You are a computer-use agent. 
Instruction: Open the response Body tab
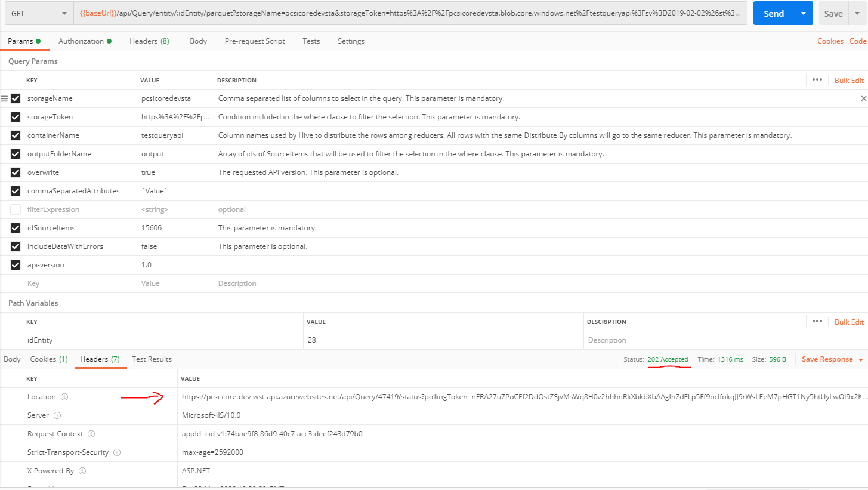point(12,359)
